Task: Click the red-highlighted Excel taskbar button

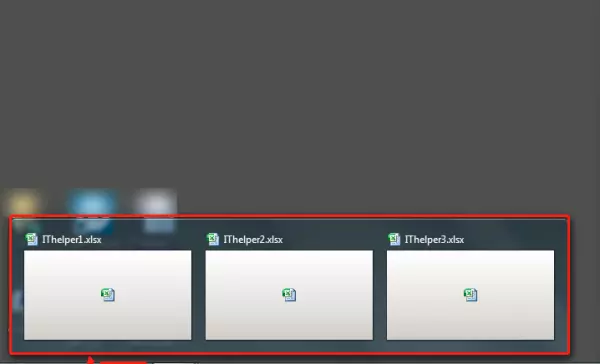Action: [x=123, y=362]
